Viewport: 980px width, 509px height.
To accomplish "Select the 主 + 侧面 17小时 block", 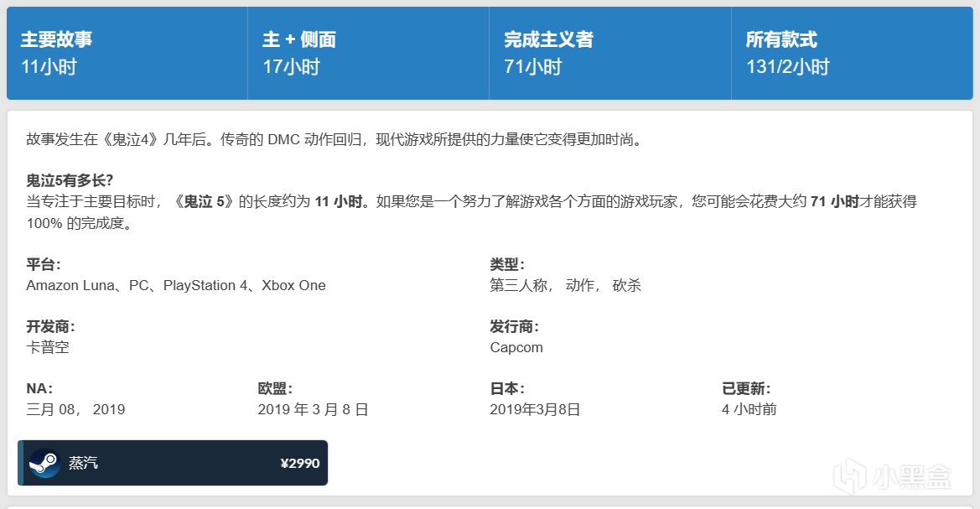I will [368, 53].
